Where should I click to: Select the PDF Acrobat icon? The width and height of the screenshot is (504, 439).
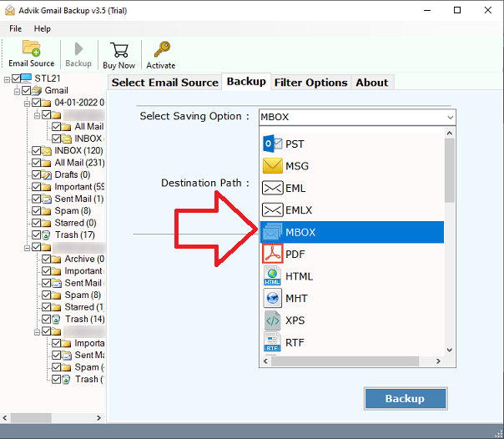[272, 254]
